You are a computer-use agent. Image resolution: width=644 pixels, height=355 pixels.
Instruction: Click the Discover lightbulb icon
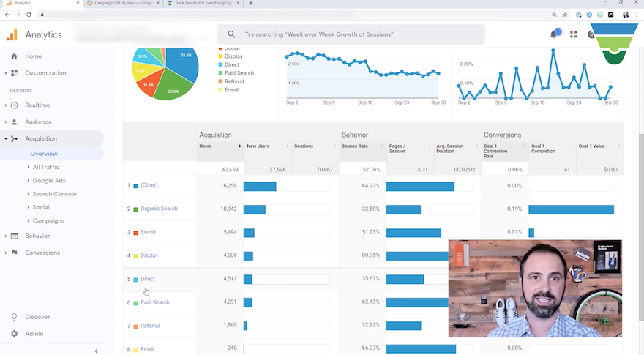click(15, 317)
